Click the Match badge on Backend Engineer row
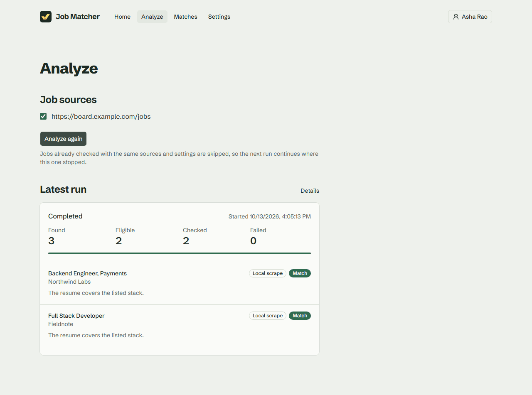 [300, 273]
